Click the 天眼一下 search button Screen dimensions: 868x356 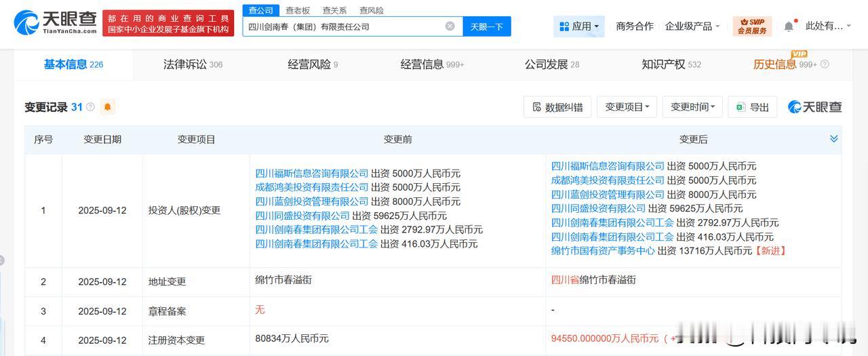click(487, 26)
